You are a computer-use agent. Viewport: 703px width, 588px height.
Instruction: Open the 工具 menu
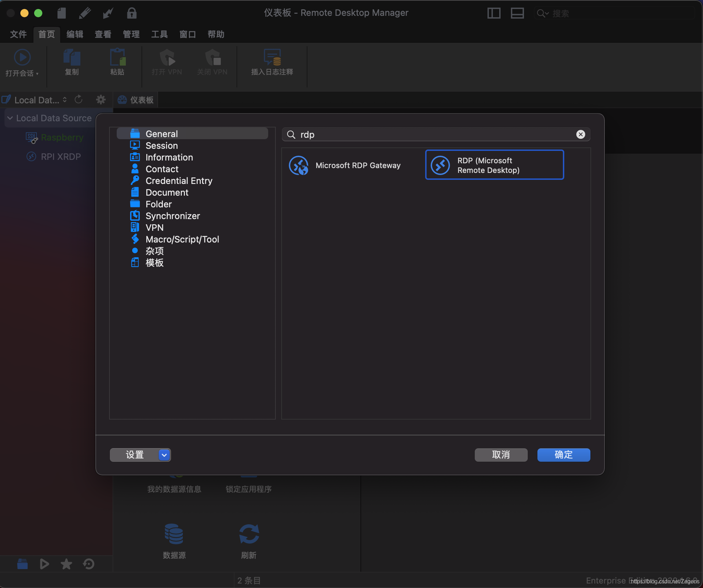159,34
